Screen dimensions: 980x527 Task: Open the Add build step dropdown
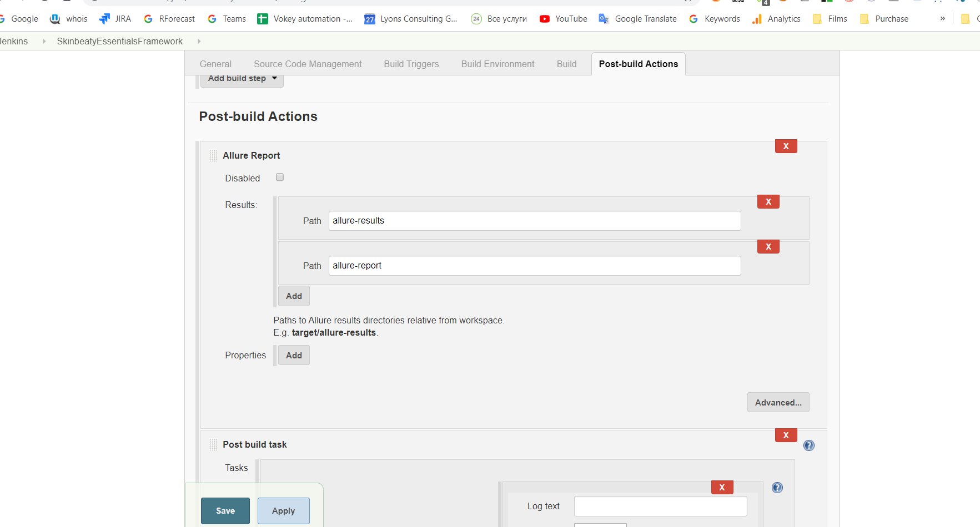[x=242, y=79]
